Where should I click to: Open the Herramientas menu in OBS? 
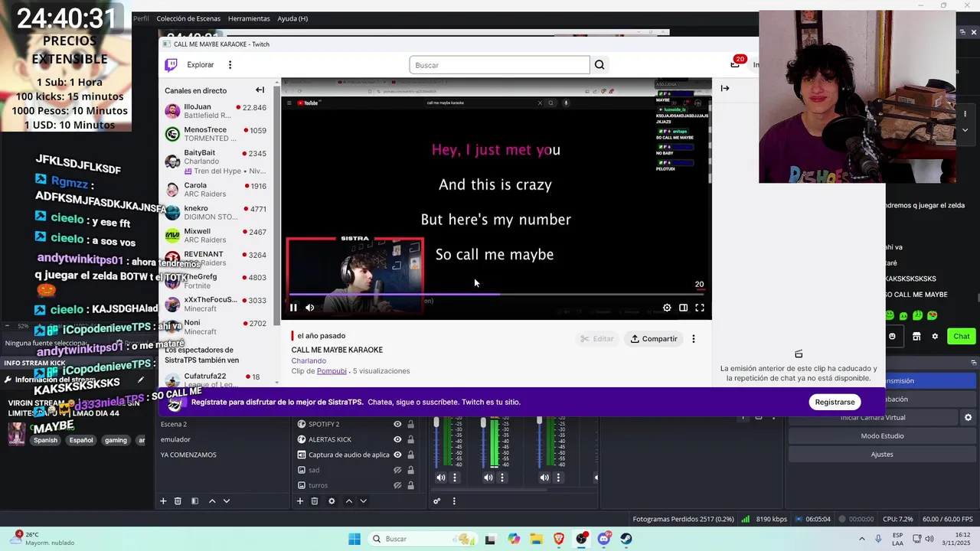pyautogui.click(x=249, y=18)
